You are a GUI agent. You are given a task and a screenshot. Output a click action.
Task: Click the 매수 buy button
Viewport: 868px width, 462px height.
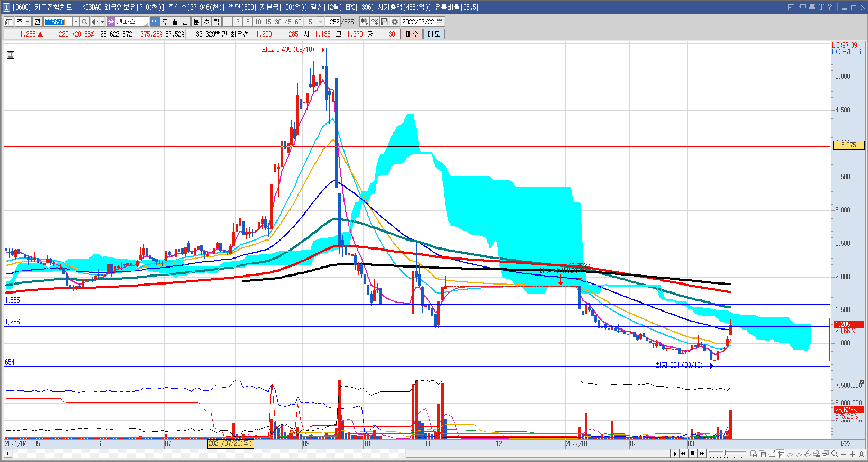tap(412, 34)
